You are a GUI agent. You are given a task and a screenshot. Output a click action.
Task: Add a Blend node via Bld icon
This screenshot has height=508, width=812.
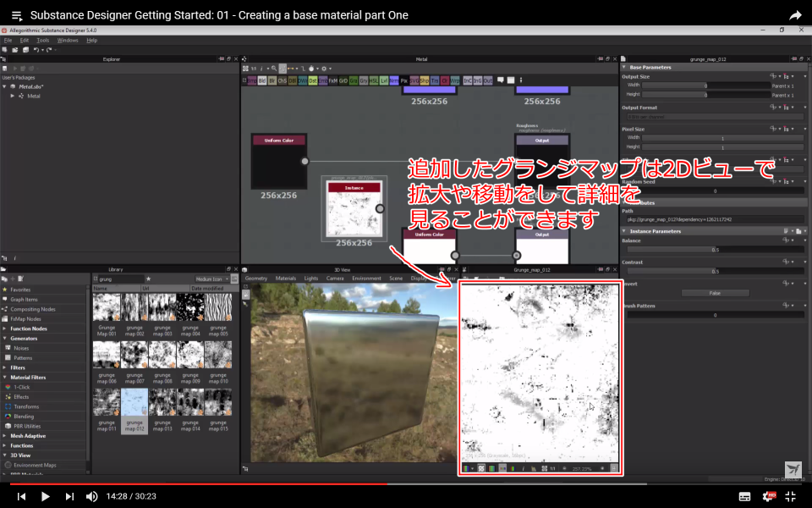click(262, 81)
